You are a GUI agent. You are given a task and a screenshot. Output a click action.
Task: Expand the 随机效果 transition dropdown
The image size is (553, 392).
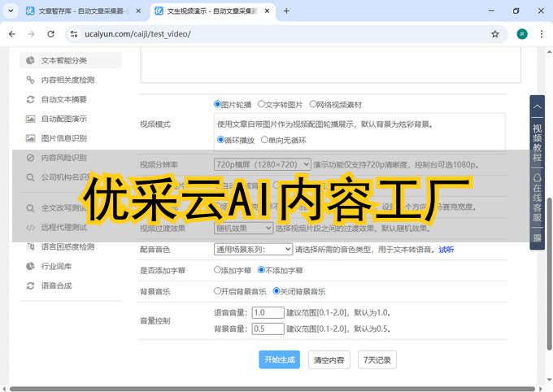tap(245, 228)
